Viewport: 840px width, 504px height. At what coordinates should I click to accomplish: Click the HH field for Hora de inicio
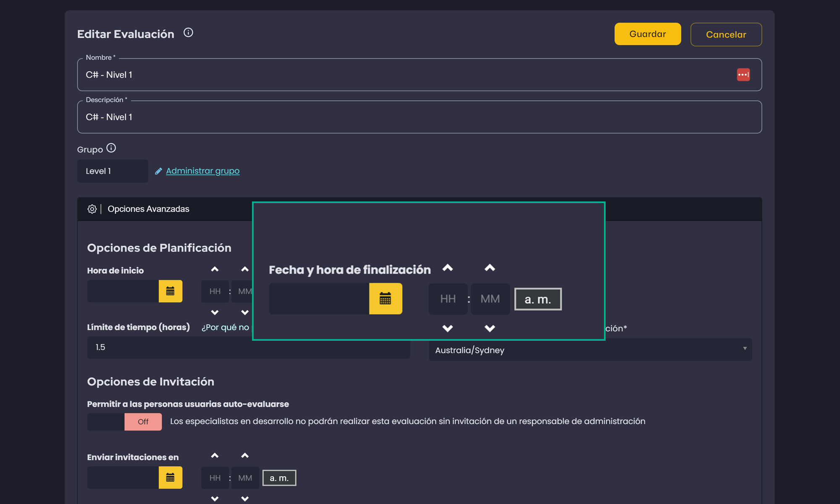(215, 291)
